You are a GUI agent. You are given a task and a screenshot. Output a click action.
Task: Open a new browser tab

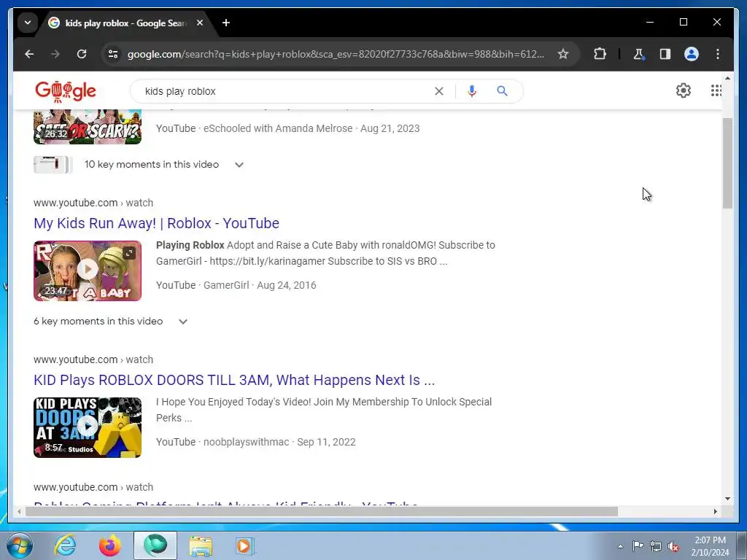[x=226, y=23]
